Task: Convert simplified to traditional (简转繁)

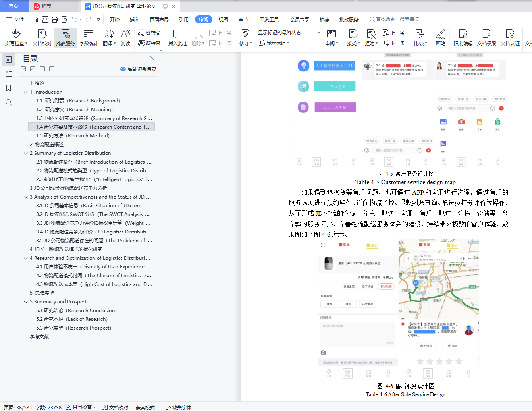Action: point(149,43)
